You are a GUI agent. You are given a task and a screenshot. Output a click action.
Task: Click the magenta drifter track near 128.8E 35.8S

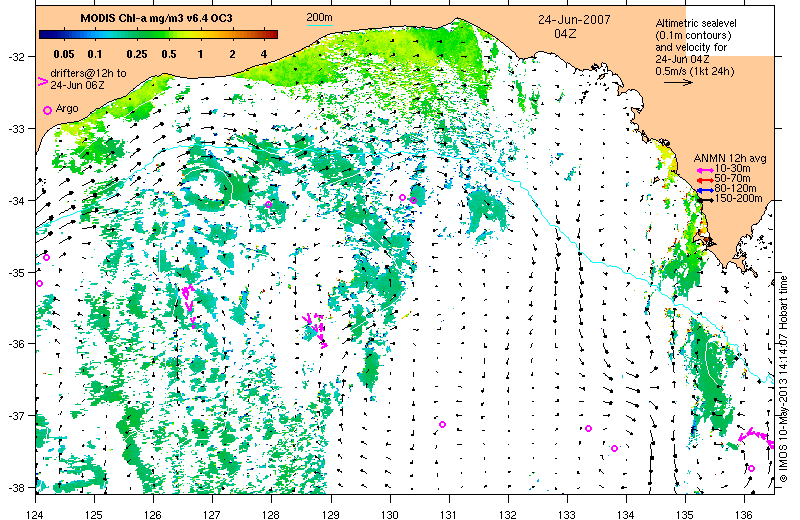tap(315, 329)
